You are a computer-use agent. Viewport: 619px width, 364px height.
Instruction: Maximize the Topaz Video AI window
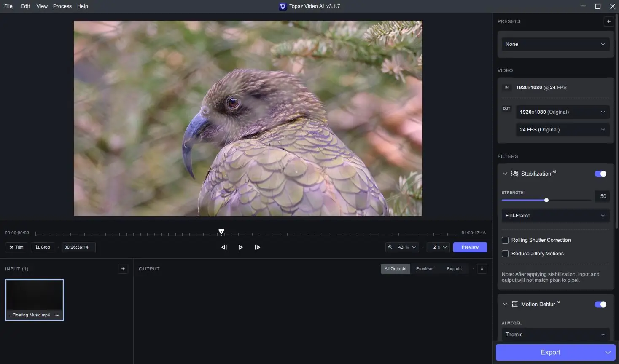click(x=598, y=6)
